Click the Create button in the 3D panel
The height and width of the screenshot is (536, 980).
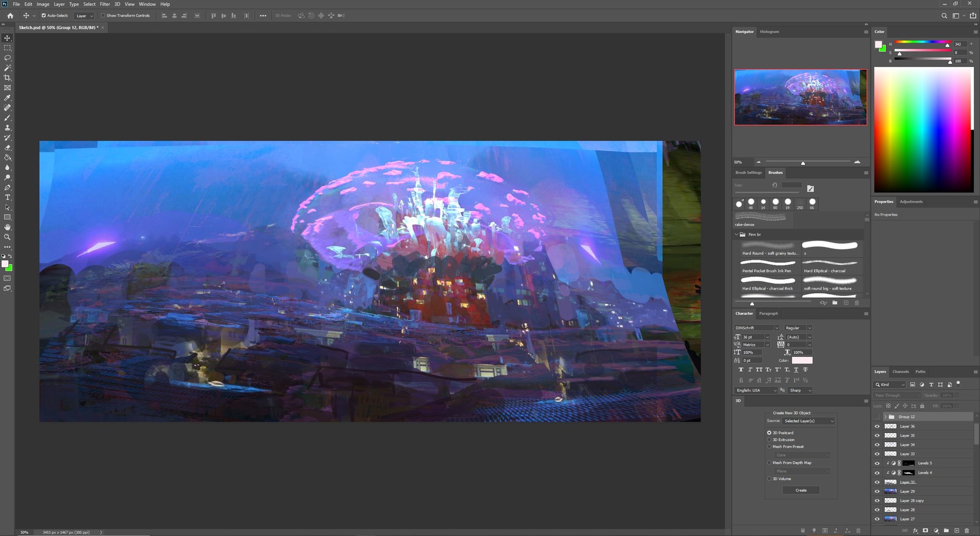[x=801, y=490]
